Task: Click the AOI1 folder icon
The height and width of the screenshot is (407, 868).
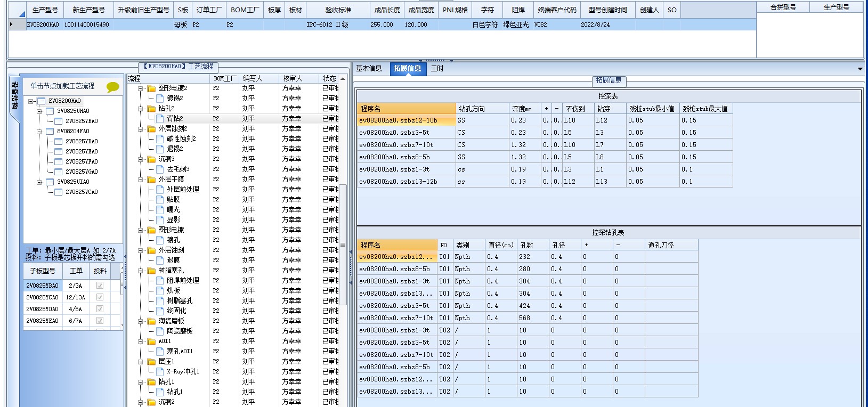Action: point(151,341)
